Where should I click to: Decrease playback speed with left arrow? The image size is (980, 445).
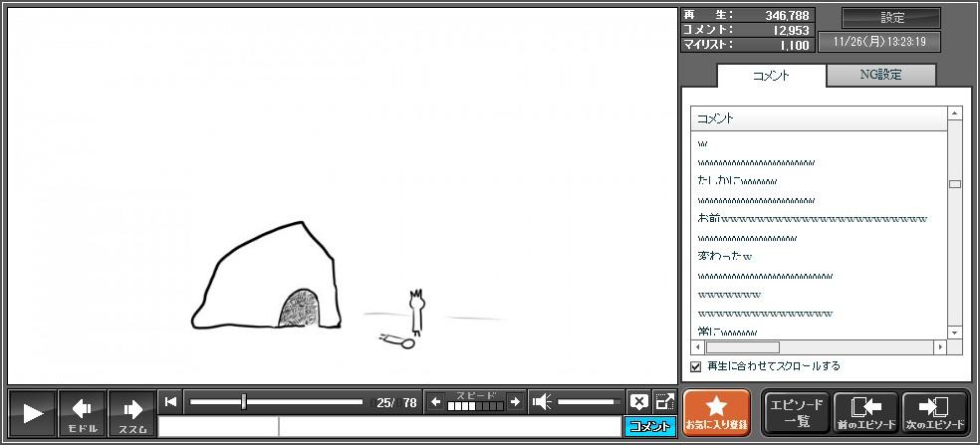click(x=435, y=402)
